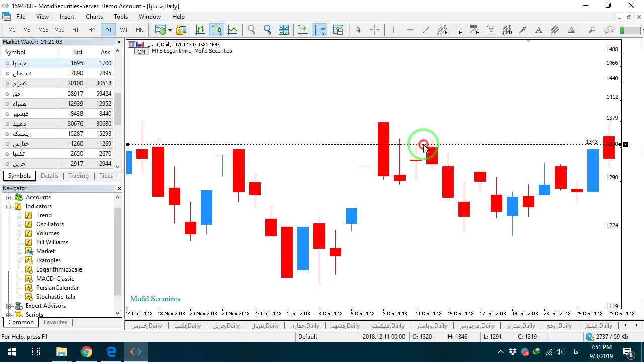644x362 pixels.
Task: Switch timeframe to H4
Action: coord(92,30)
